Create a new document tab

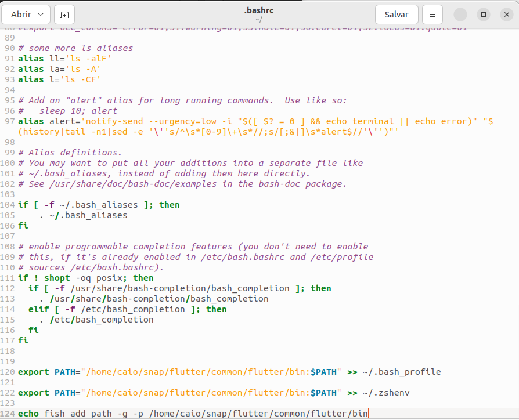(x=64, y=14)
